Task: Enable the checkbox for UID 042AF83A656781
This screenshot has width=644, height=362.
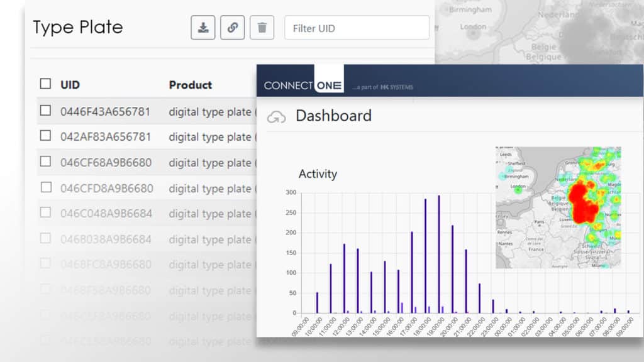Action: (45, 136)
